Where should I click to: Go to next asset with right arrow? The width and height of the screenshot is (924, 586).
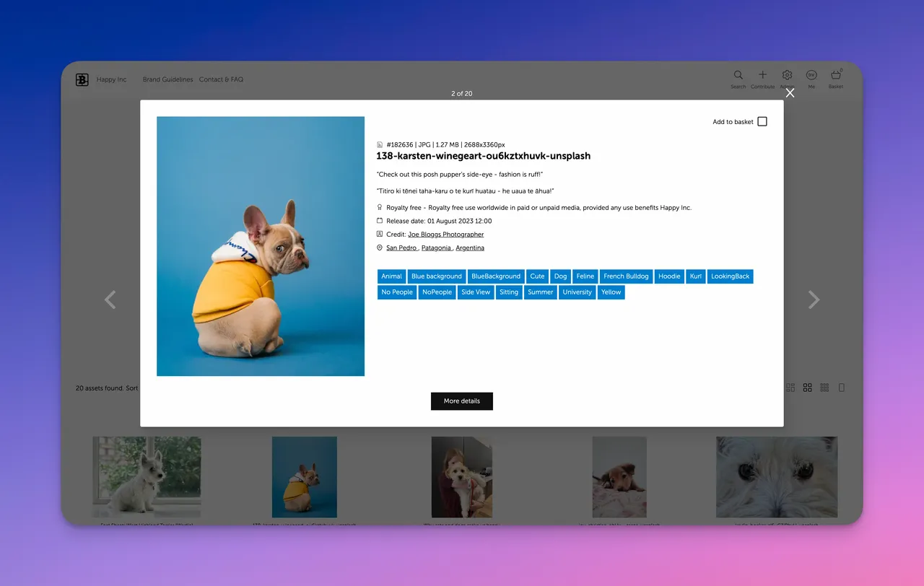pos(814,299)
